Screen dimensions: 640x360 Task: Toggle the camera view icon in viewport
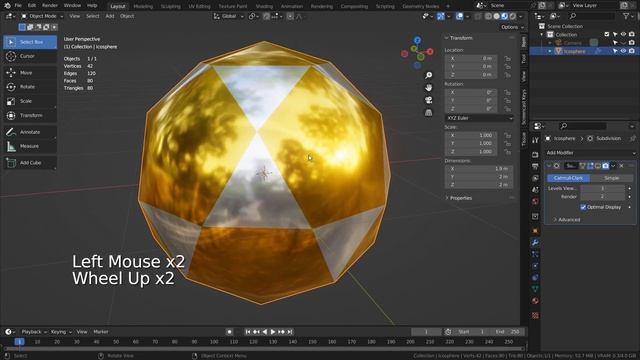pyautogui.click(x=429, y=100)
